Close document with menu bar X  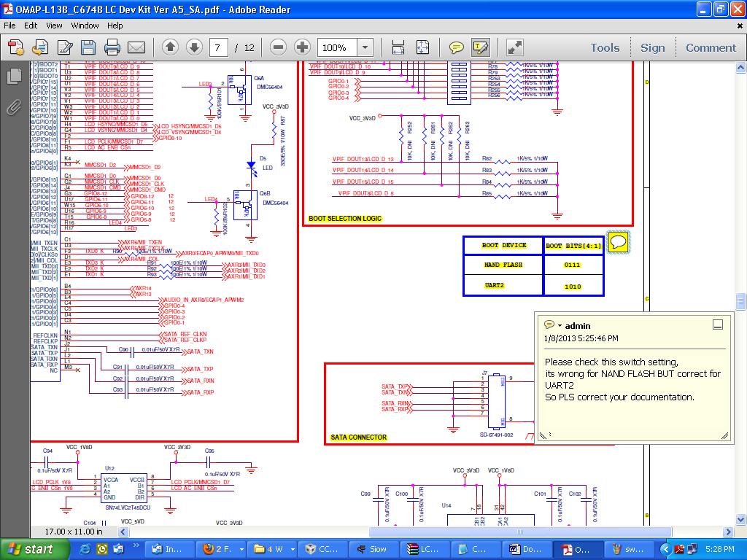click(740, 26)
